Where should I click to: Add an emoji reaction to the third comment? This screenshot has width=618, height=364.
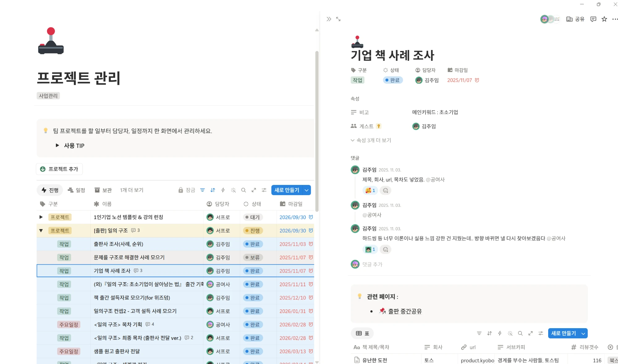pyautogui.click(x=385, y=249)
